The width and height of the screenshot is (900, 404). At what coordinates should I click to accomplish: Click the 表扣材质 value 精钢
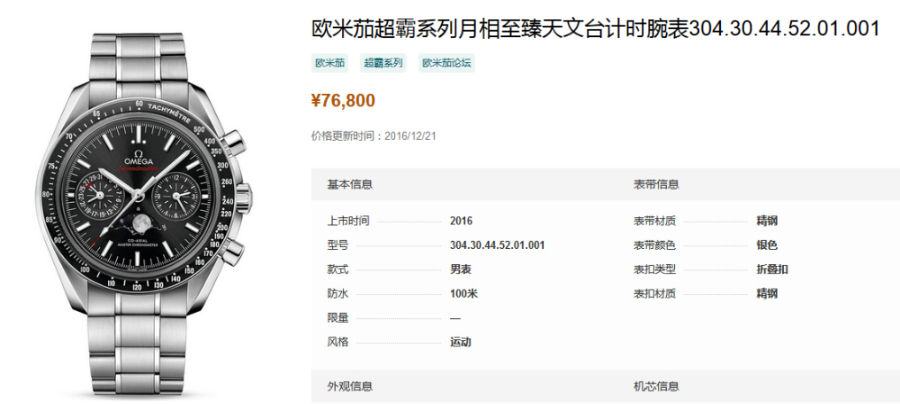tap(767, 293)
